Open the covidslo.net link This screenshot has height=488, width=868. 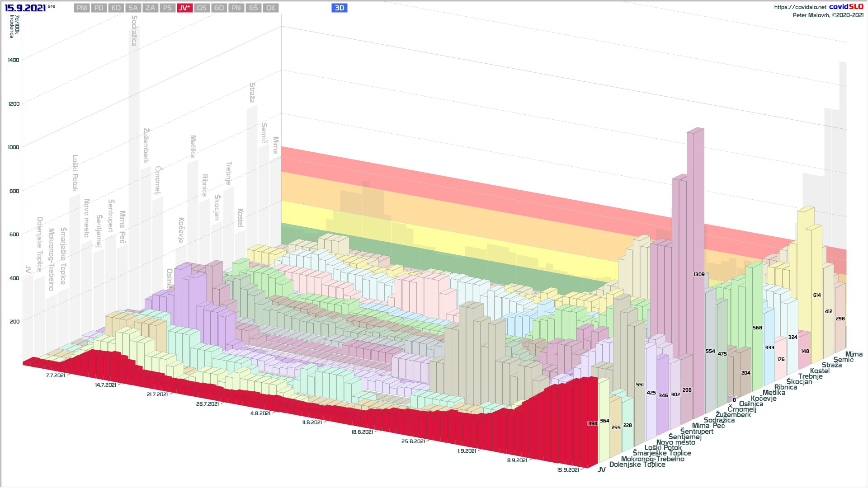point(800,7)
